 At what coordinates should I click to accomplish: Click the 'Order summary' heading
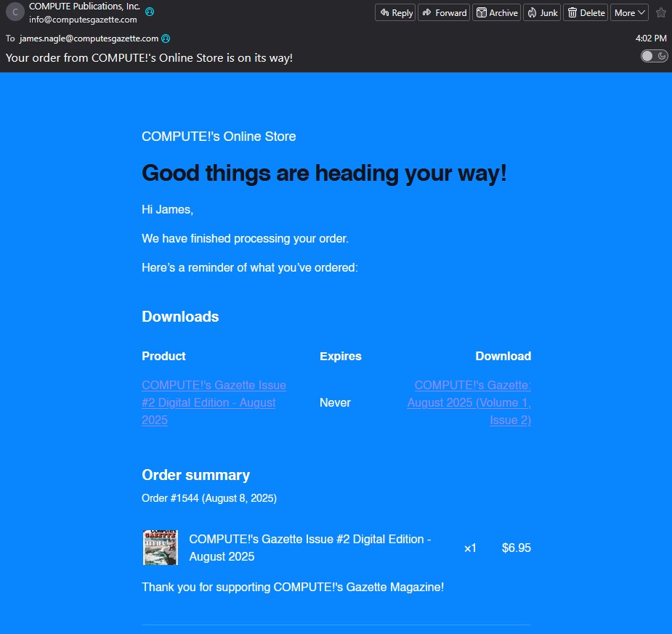(196, 475)
